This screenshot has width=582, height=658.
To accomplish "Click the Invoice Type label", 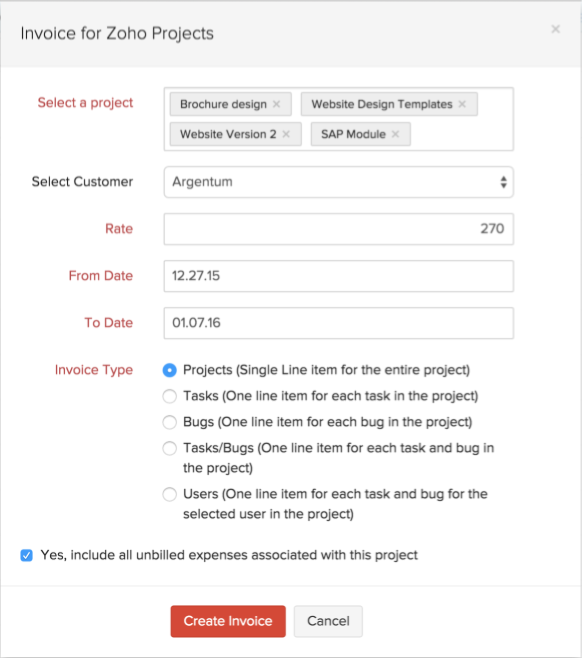I will [94, 370].
